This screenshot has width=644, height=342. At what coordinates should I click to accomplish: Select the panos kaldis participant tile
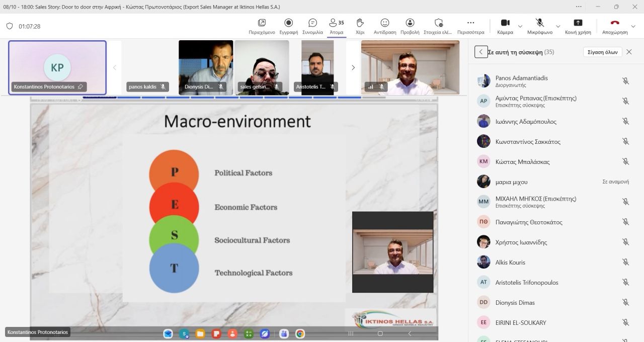(x=148, y=67)
